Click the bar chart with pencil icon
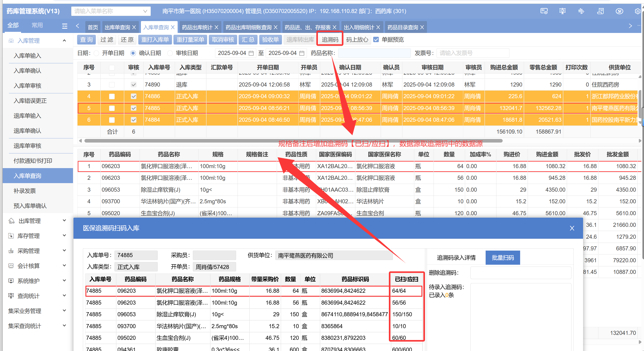This screenshot has height=351, width=644. (581, 11)
